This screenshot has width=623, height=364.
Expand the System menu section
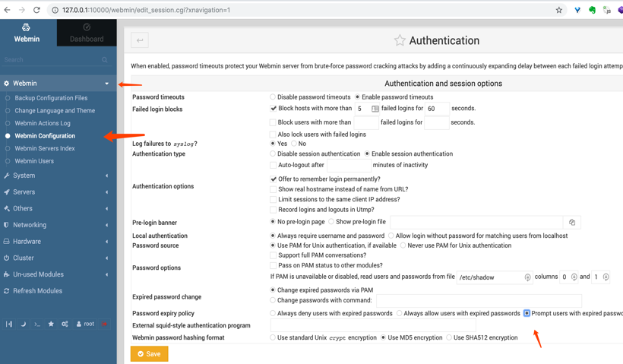tap(58, 176)
